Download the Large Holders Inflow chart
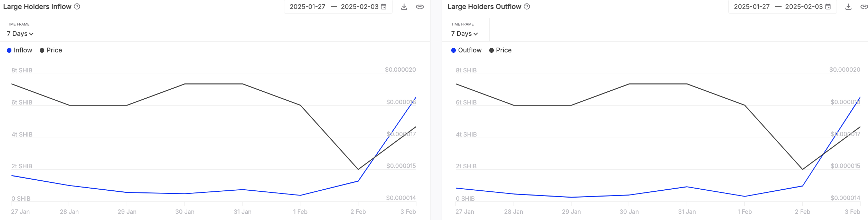This screenshot has width=868, height=220. coord(404,7)
